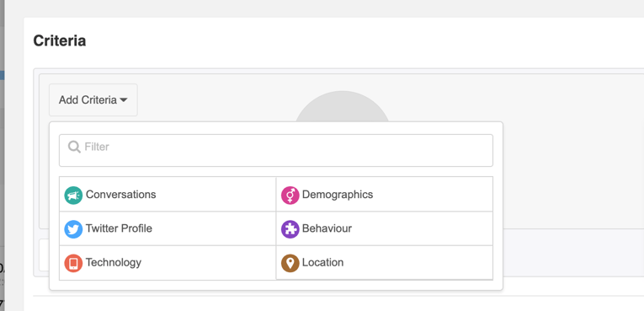The image size is (644, 311).
Task: Choose the Demographics criteria option
Action: (x=385, y=194)
